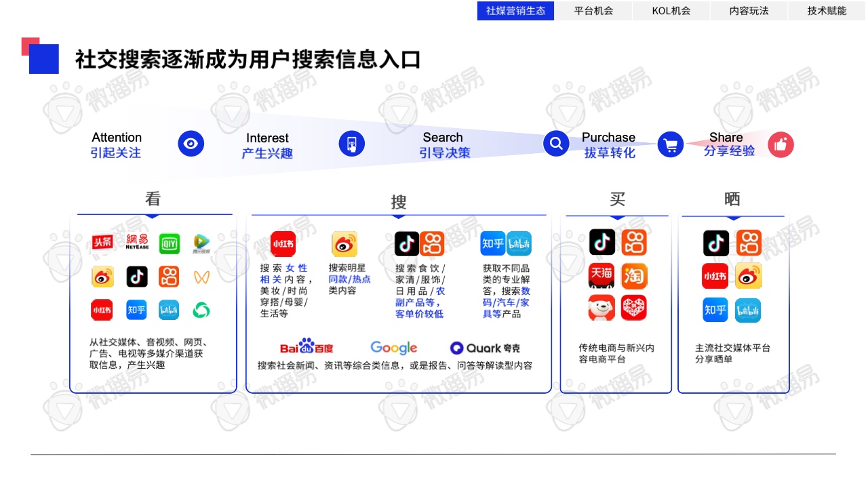868x488 pixels.
Task: Click the 知乎 icon in 看 panel
Action: tap(137, 310)
